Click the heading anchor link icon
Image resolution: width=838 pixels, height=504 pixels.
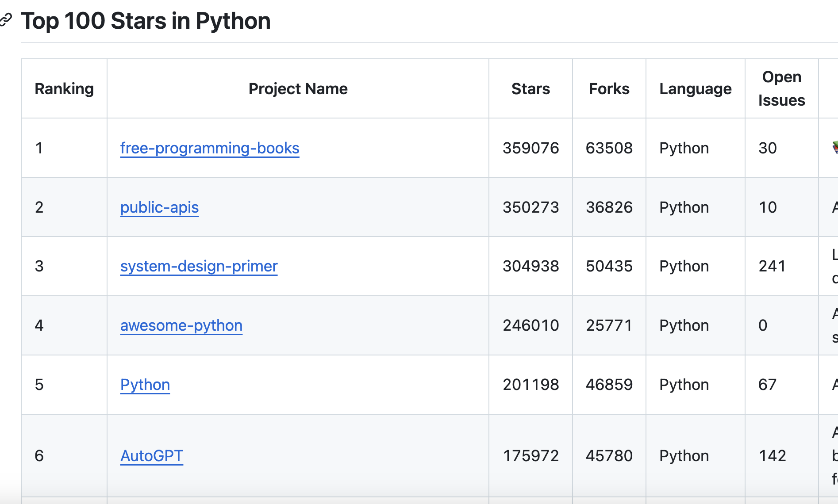5,20
